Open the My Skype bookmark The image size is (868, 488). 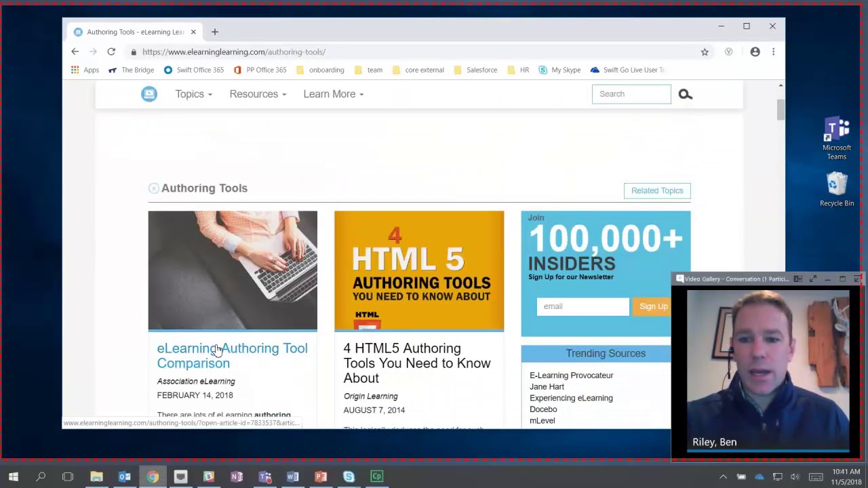point(559,70)
